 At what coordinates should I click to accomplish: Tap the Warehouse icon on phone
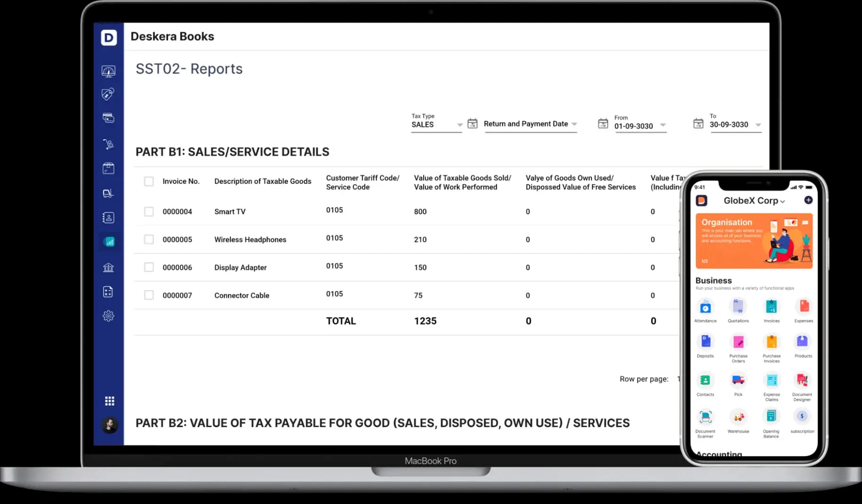tap(738, 417)
